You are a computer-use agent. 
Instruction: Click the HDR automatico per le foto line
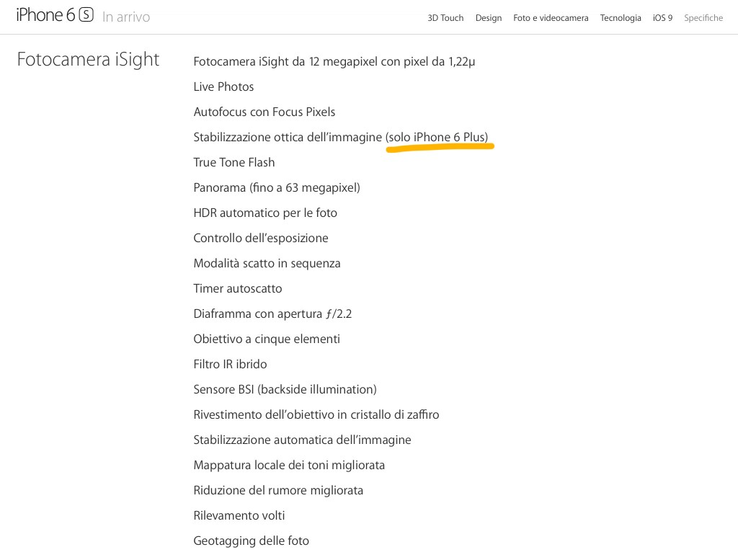[x=264, y=213]
